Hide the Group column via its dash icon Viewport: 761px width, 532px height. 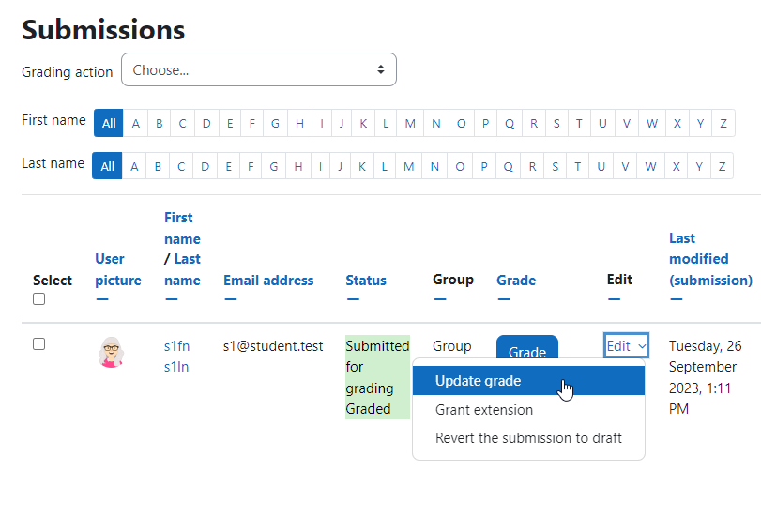pos(440,299)
